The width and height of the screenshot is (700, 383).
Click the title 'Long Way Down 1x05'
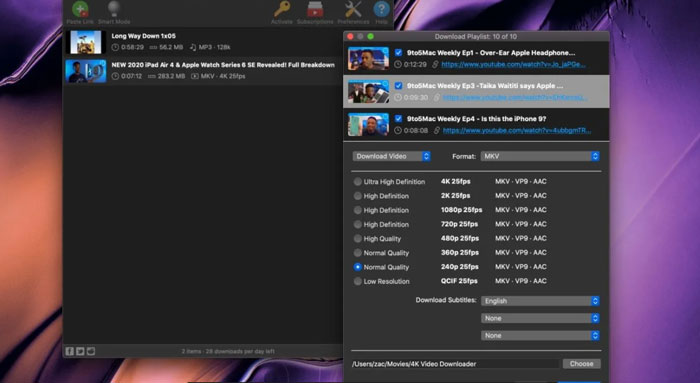click(x=143, y=36)
